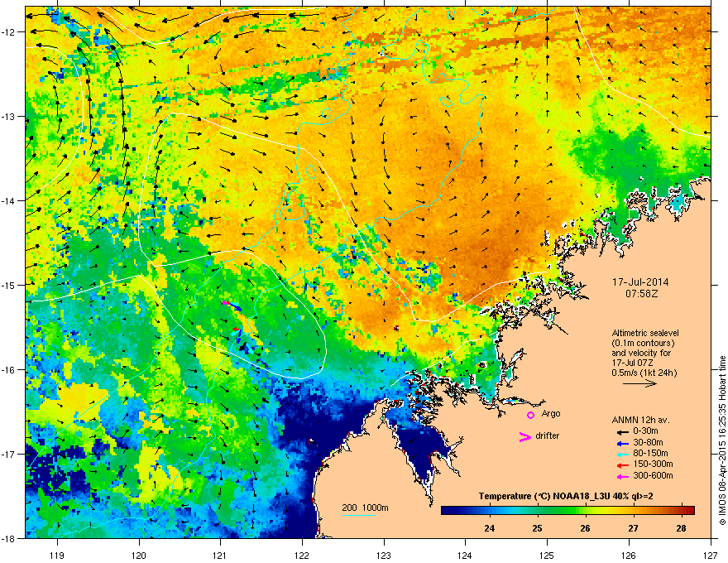The height and width of the screenshot is (563, 728).
Task: Select the magenta 300-600m arrow legend icon
Action: tap(623, 476)
